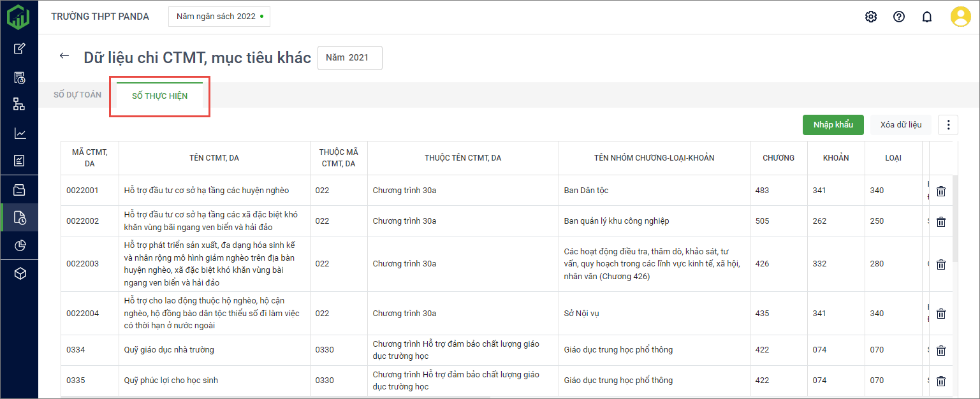The height and width of the screenshot is (399, 980).
Task: Delete row 0022001 with the trash icon
Action: 940,191
